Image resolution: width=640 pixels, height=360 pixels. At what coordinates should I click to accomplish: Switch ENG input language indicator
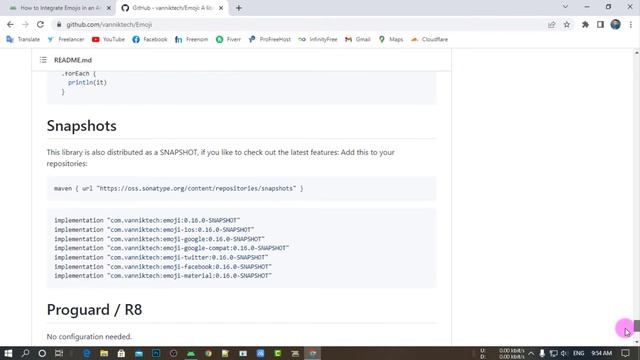pyautogui.click(x=578, y=353)
